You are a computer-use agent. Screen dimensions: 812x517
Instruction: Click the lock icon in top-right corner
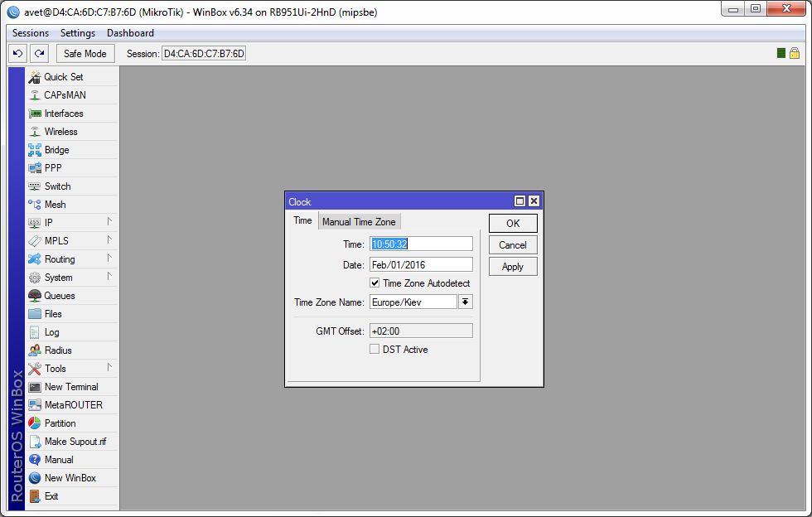click(x=794, y=53)
